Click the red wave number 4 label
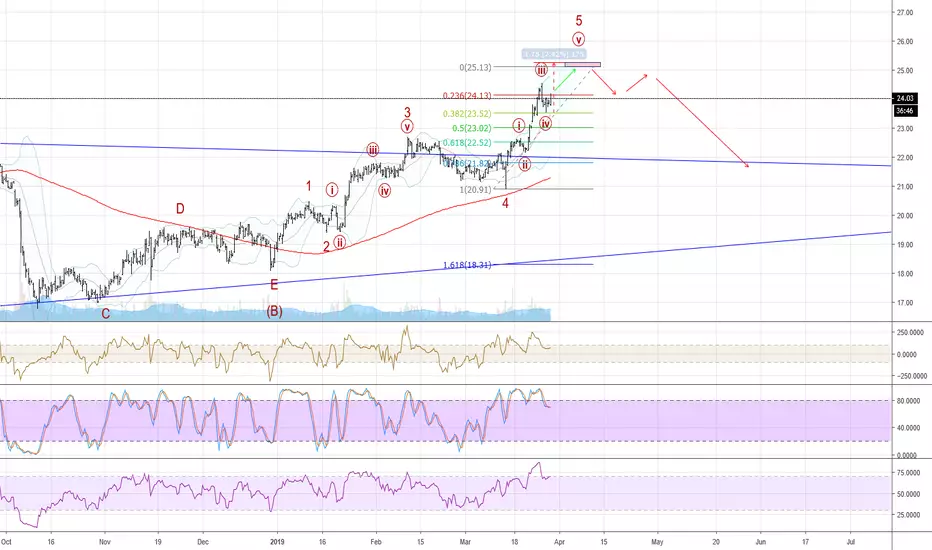Screen dimensions: 932x550 [x=505, y=203]
